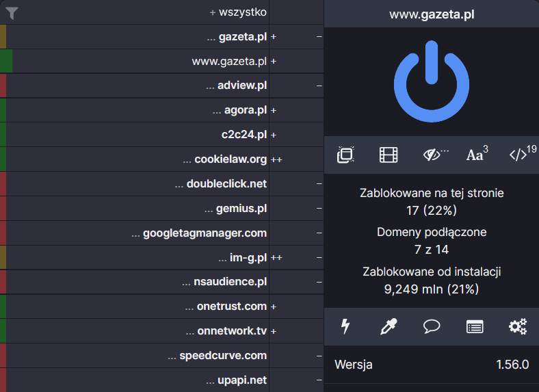Viewport: 539px width, 392px height.
Task: Click the red rule cell beside doubleclick.net
Action: click(3, 183)
